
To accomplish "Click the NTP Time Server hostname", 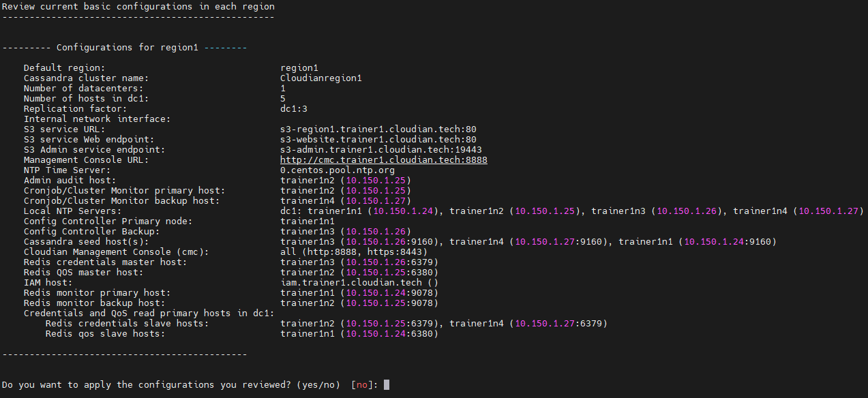I will pyautogui.click(x=338, y=170).
